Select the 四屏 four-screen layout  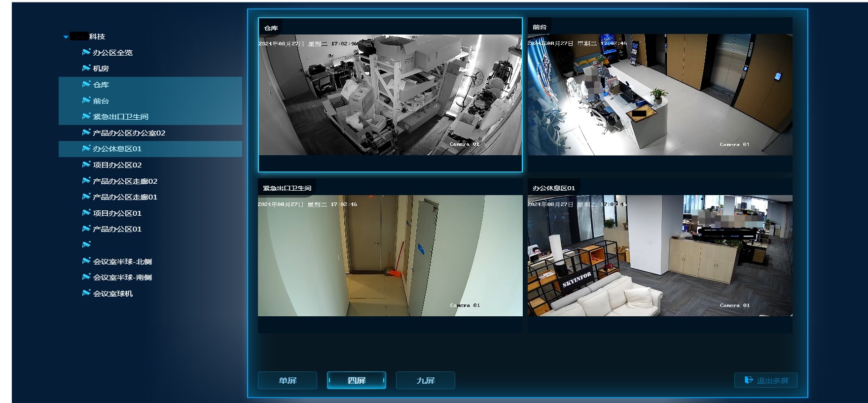pyautogui.click(x=357, y=380)
